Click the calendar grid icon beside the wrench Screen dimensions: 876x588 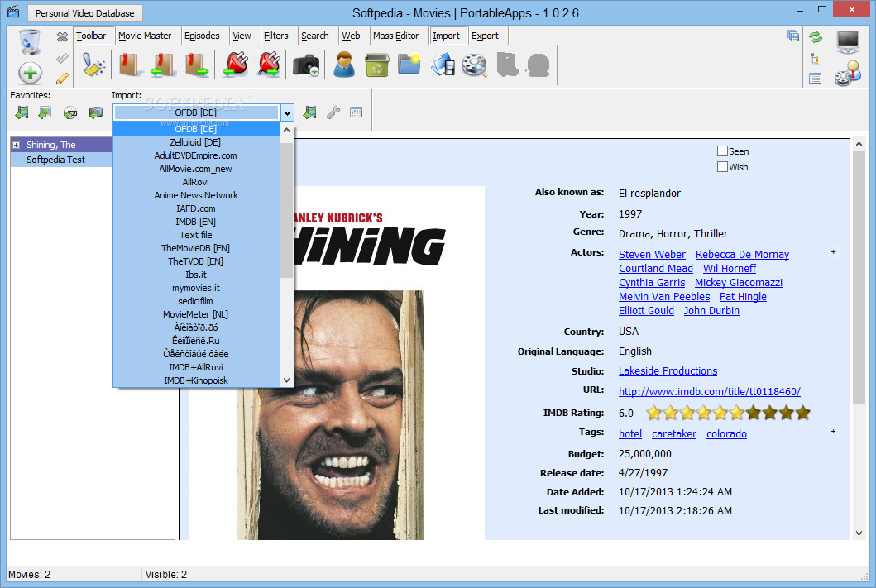click(x=356, y=112)
